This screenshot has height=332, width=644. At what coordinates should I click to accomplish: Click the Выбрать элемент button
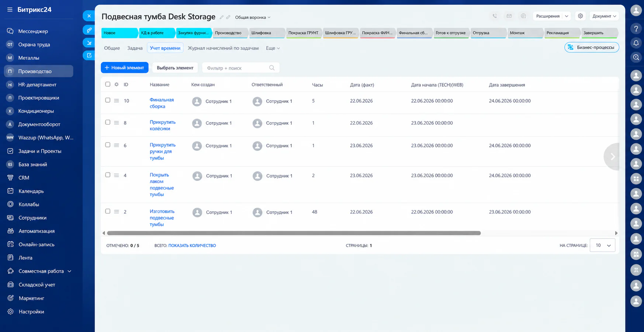(175, 68)
